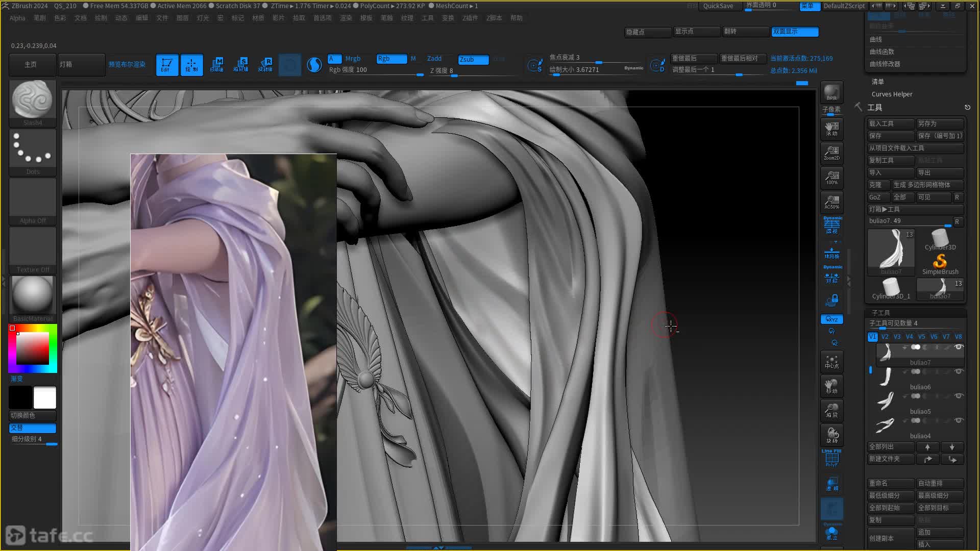Viewport: 980px width, 551px height.
Task: Toggle buliao6 subtool eye visibility
Action: pyautogui.click(x=959, y=372)
